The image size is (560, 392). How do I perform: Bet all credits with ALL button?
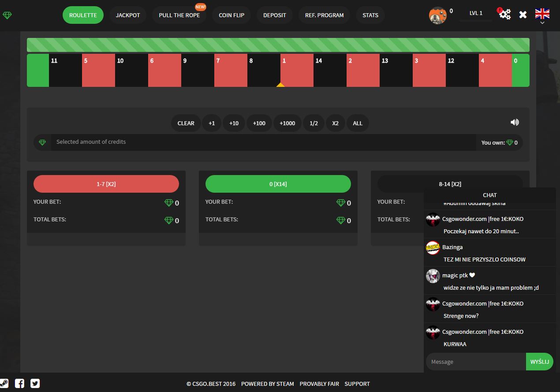[358, 123]
